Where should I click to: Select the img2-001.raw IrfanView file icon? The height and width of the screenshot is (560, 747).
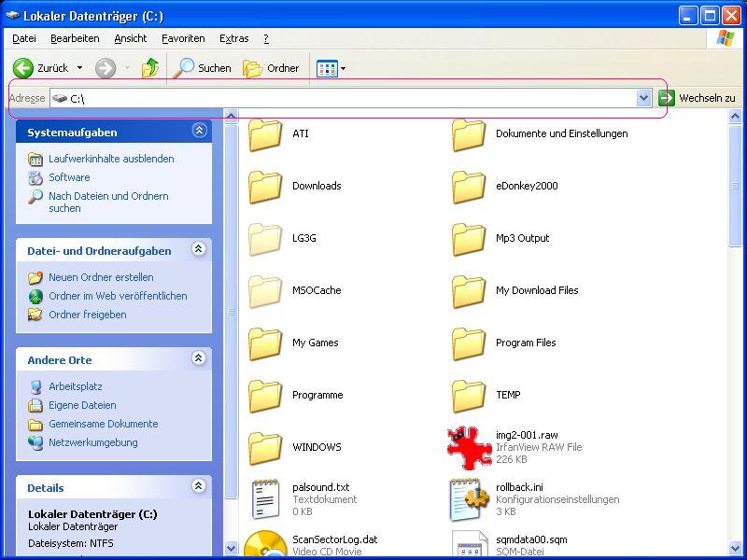[469, 446]
